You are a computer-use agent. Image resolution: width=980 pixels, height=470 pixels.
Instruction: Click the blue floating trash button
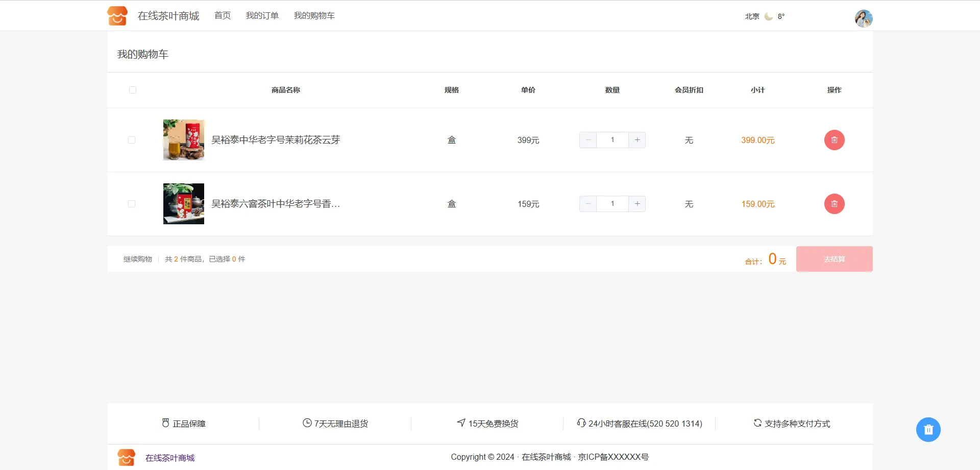click(x=928, y=430)
